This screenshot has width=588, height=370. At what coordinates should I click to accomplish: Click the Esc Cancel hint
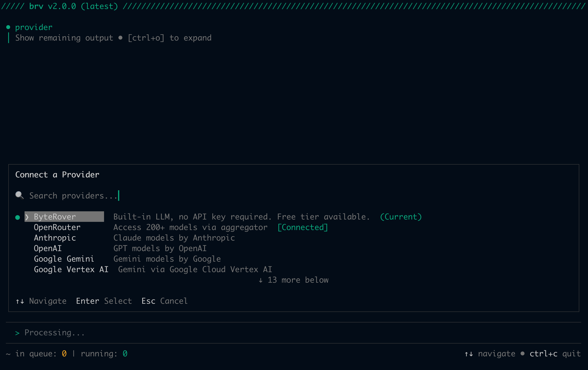pos(165,301)
